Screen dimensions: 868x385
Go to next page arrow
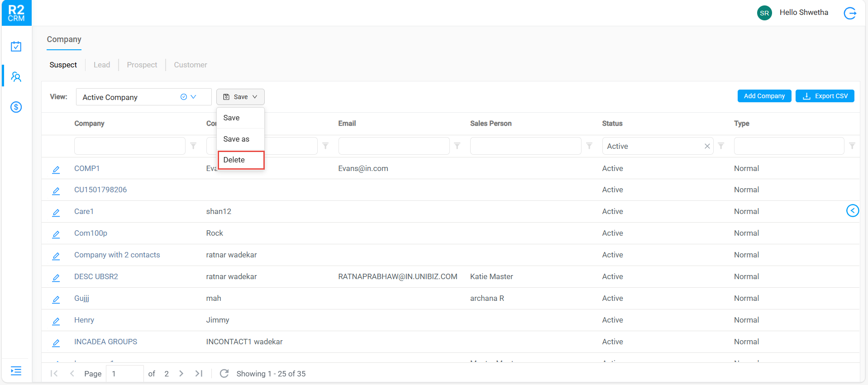(181, 374)
